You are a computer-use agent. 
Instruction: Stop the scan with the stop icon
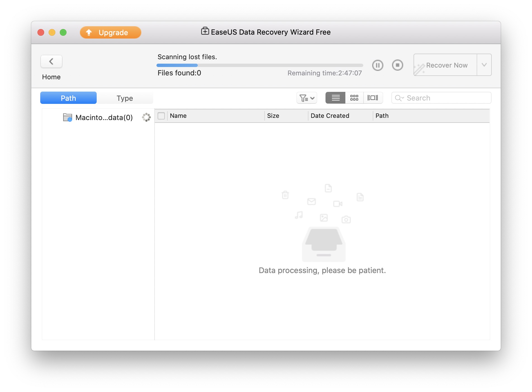coord(397,65)
